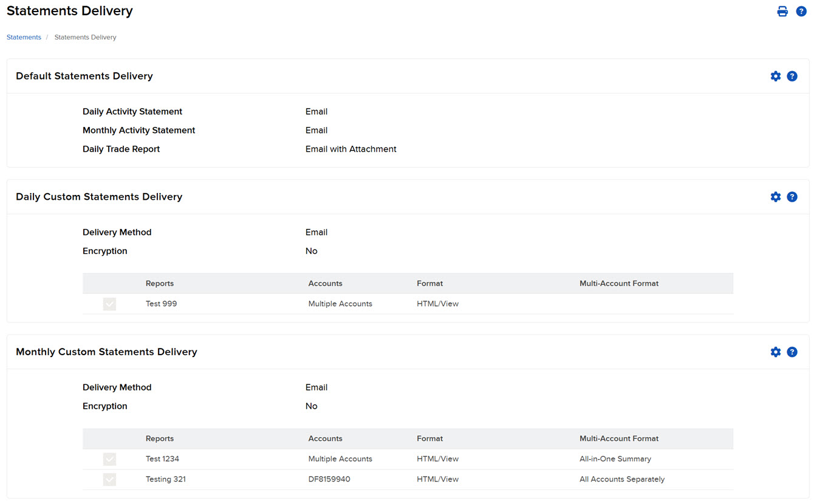This screenshot has width=817, height=504.
Task: Click the Email with Attachment delivery value
Action: (x=351, y=149)
